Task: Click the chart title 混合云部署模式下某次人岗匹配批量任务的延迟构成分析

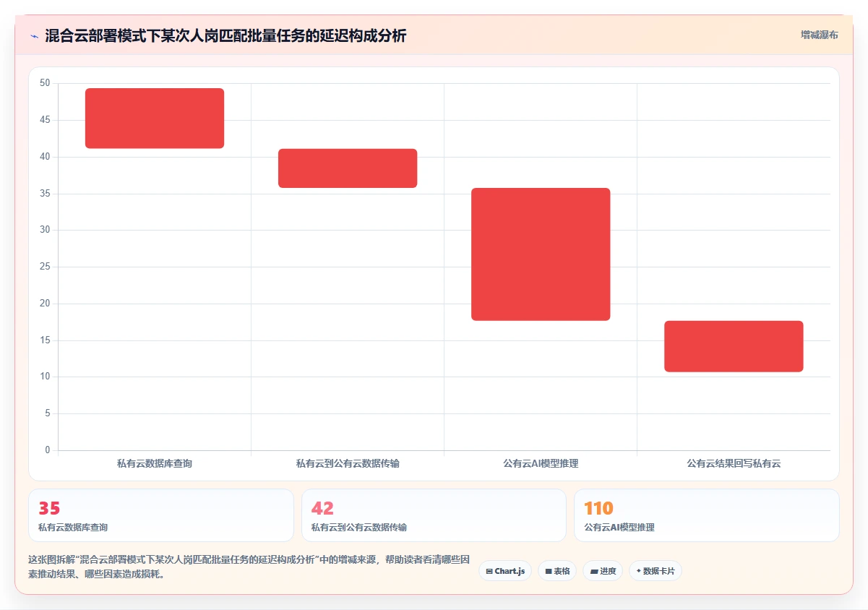Action: click(226, 35)
